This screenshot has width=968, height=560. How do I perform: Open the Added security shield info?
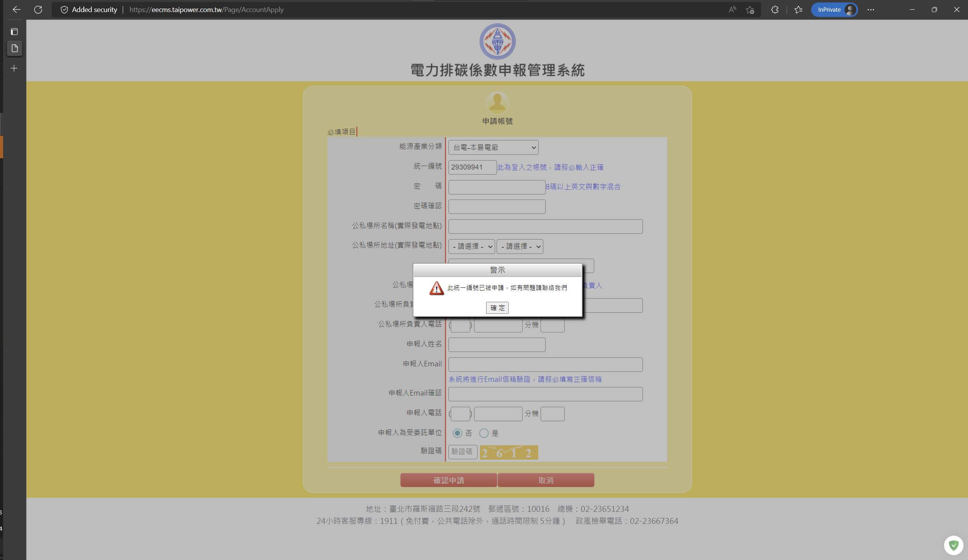89,10
